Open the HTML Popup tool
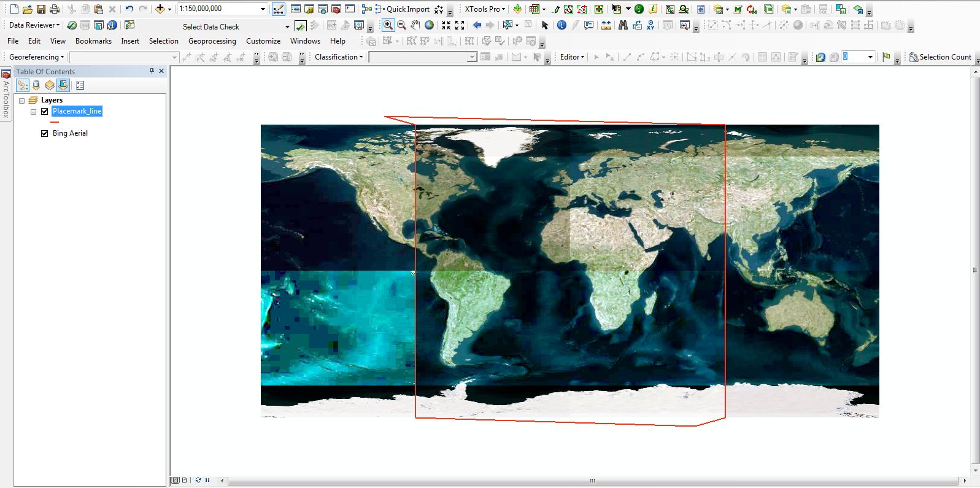This screenshot has width=980, height=488. tap(589, 25)
